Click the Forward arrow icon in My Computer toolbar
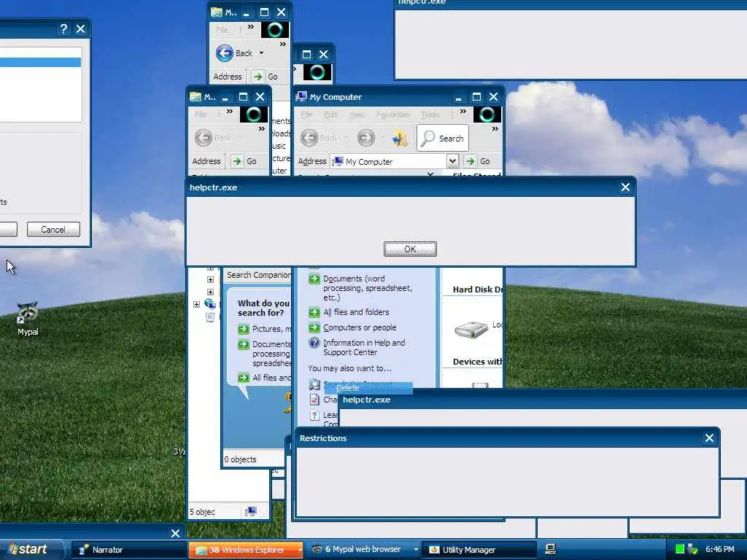This screenshot has height=560, width=747. [366, 138]
